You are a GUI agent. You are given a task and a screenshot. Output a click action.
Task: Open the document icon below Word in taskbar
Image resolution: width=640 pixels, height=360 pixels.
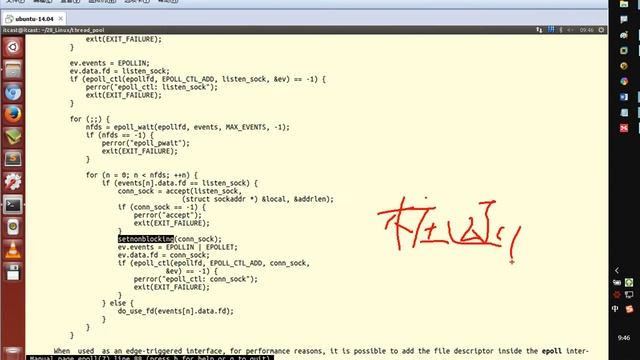point(624,113)
